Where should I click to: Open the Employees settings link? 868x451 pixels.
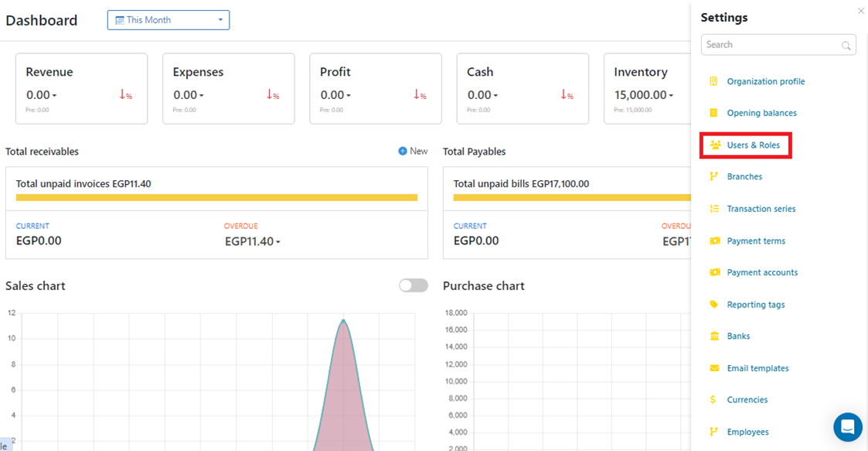click(x=747, y=432)
